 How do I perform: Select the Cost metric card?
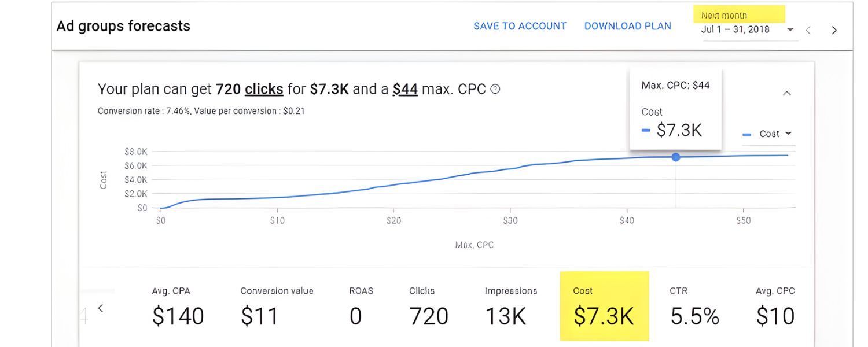point(604,307)
